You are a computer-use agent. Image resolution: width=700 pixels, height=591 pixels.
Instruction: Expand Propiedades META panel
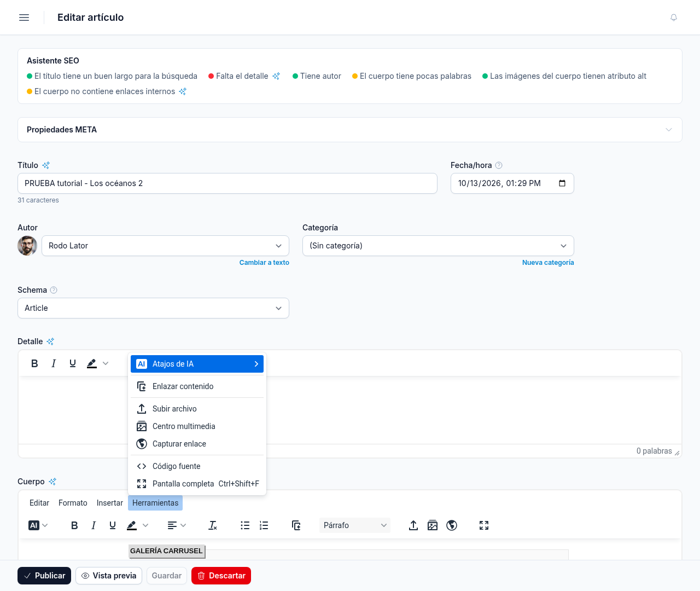click(x=350, y=130)
